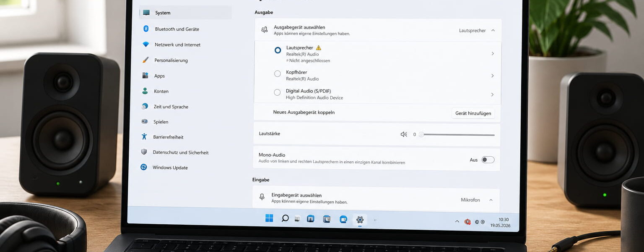Click the Eingabe section heading

pos(261,180)
